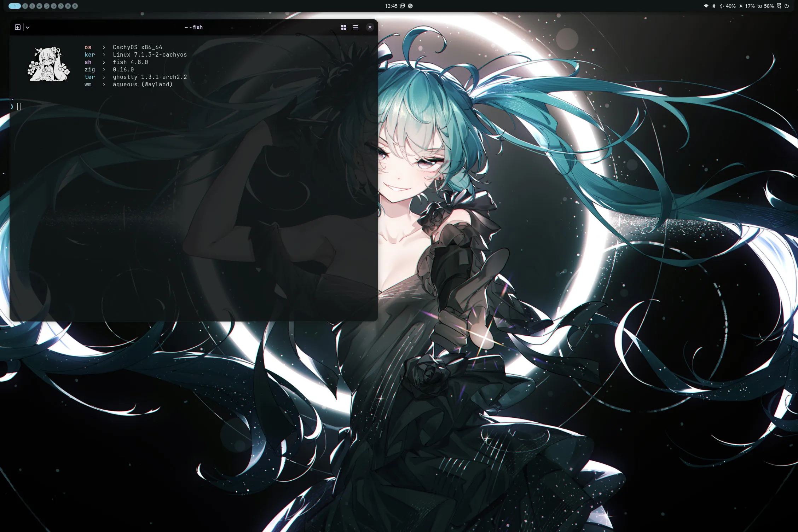Click the 'Linux 7.1.3-2-cachyos' kernel line
The height and width of the screenshot is (532, 798).
[150, 54]
